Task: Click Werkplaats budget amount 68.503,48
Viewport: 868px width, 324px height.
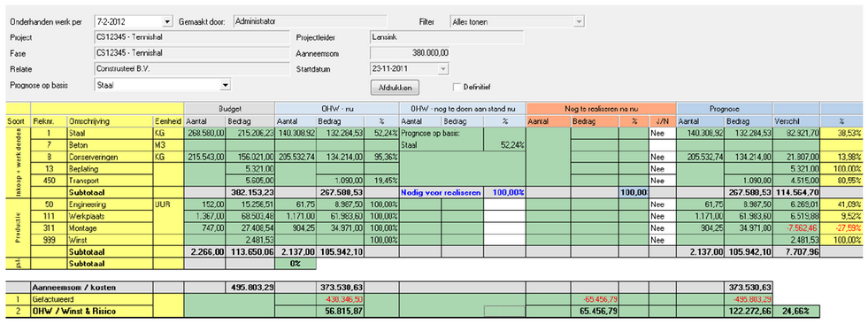Action: 250,216
